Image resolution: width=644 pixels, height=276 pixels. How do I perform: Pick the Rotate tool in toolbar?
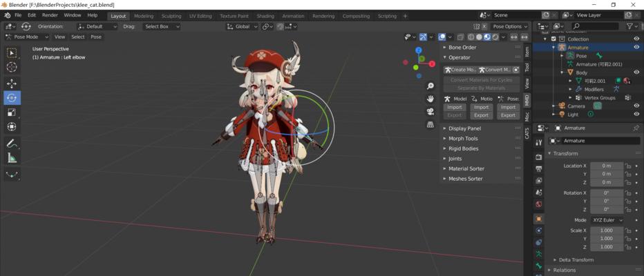click(12, 98)
